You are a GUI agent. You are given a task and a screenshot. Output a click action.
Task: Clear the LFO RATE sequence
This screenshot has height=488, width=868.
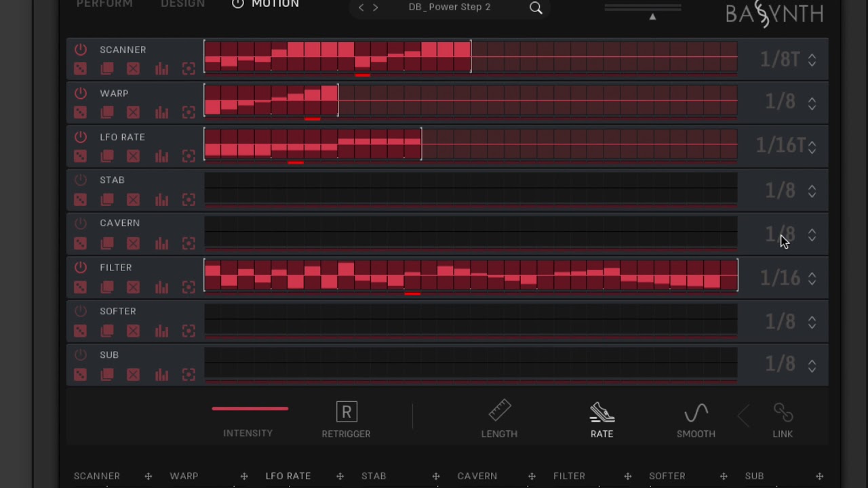pyautogui.click(x=133, y=156)
